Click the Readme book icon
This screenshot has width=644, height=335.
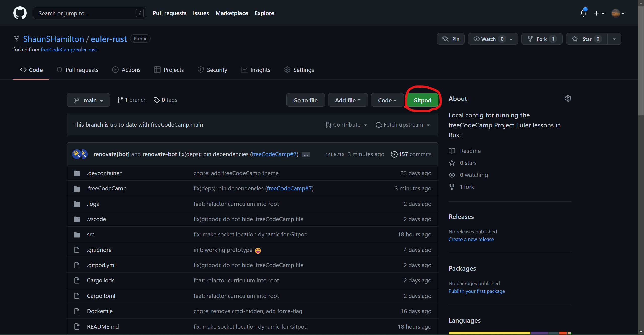(x=452, y=151)
